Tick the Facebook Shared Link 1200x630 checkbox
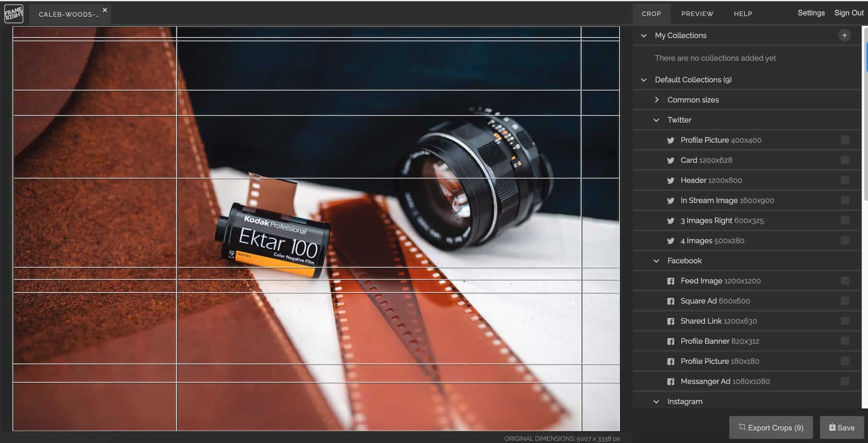Screen dimensions: 868x443 (x=845, y=321)
